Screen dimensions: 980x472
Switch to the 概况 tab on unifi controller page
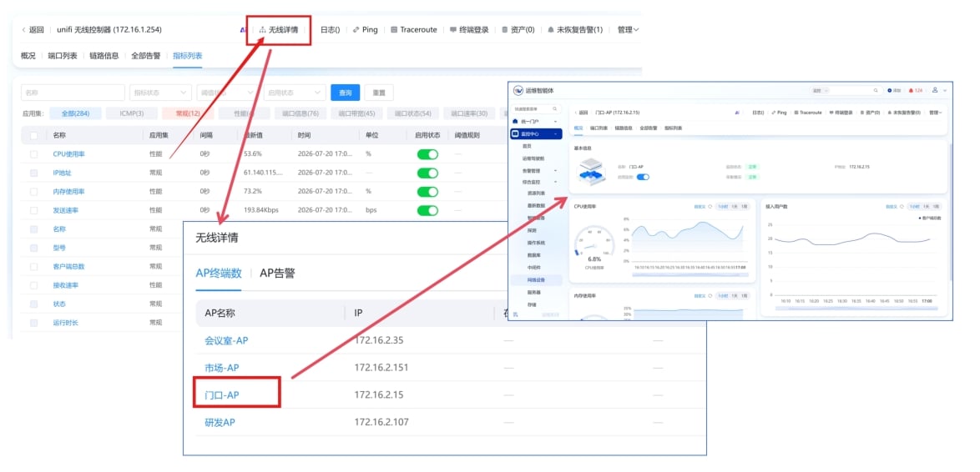(x=28, y=56)
